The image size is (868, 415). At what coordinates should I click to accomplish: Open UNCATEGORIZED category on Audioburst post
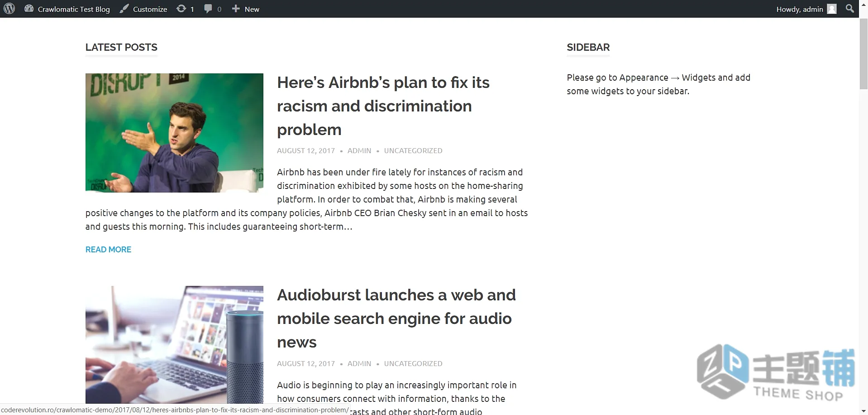(413, 364)
